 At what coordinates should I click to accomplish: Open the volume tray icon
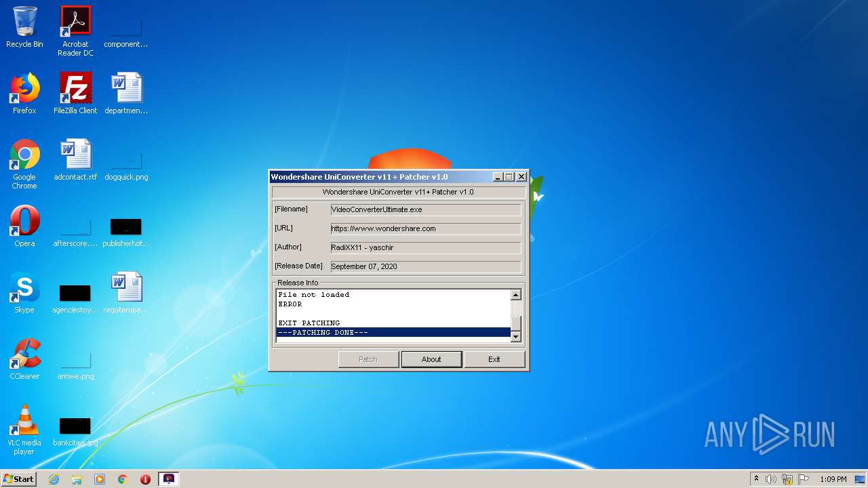click(771, 479)
